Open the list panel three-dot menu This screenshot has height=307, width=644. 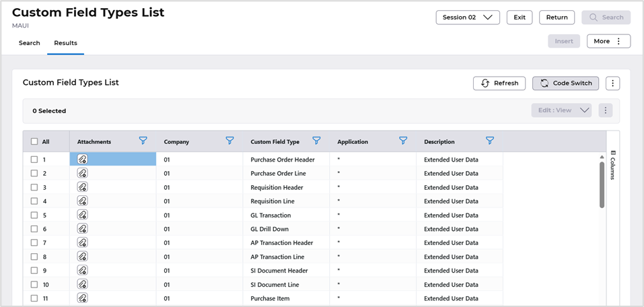pos(612,83)
